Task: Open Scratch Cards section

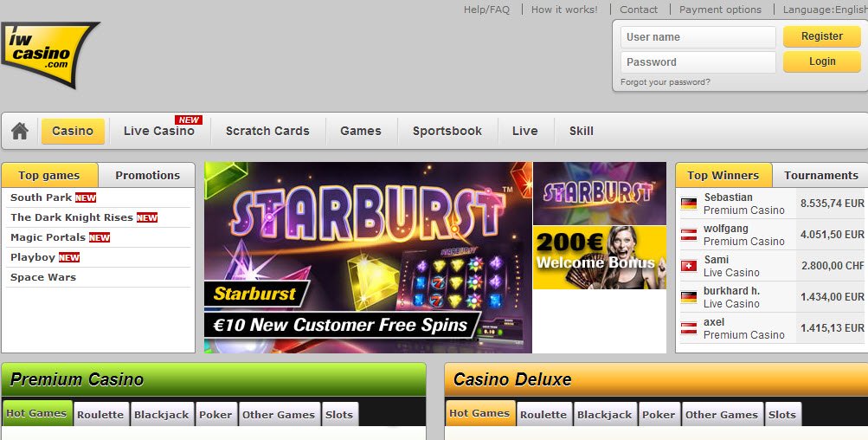Action: pos(267,132)
